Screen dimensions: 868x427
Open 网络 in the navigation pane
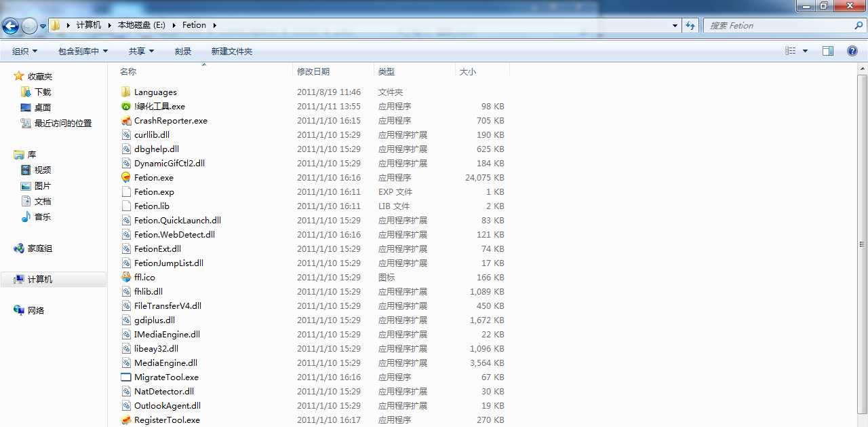(35, 310)
